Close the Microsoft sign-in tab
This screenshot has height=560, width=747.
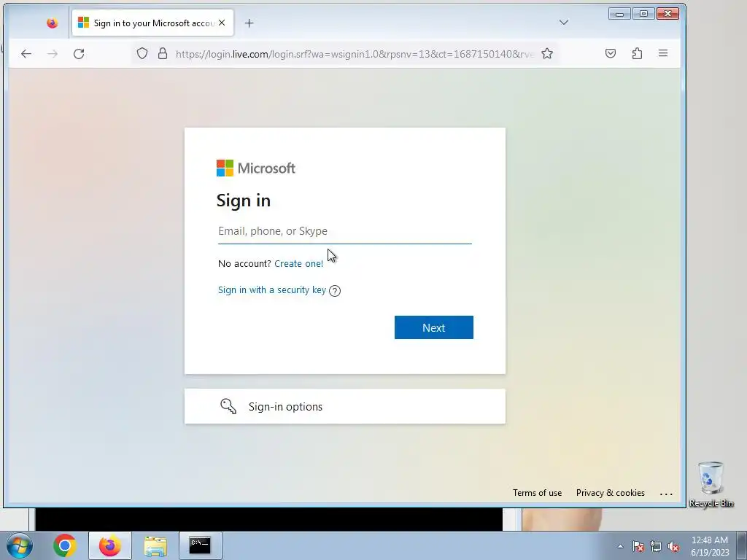[x=222, y=23]
